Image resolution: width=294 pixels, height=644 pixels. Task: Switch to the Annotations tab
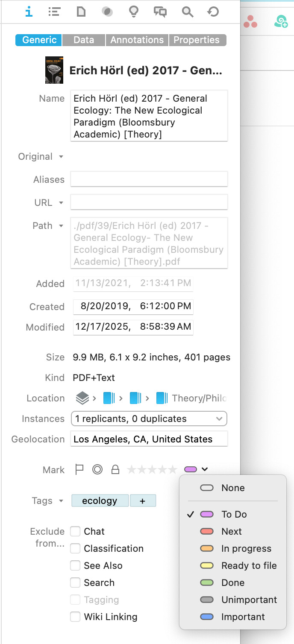tap(137, 40)
